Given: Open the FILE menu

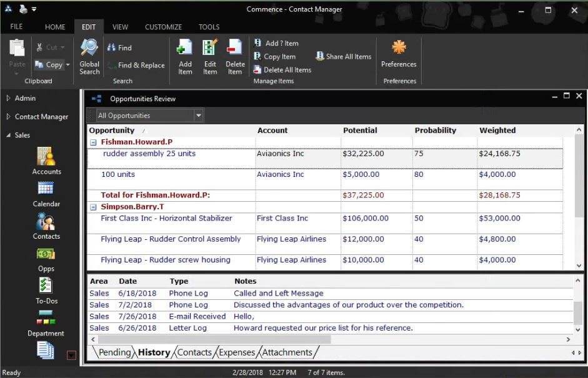Looking at the screenshot, I should [x=16, y=27].
